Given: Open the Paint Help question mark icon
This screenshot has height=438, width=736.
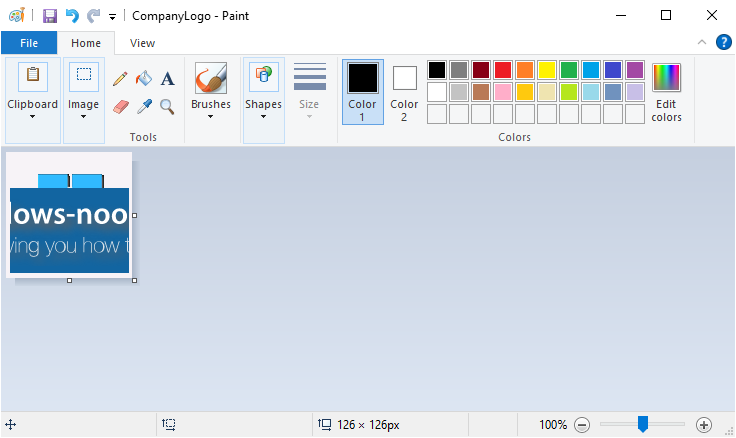Looking at the screenshot, I should click(x=724, y=42).
